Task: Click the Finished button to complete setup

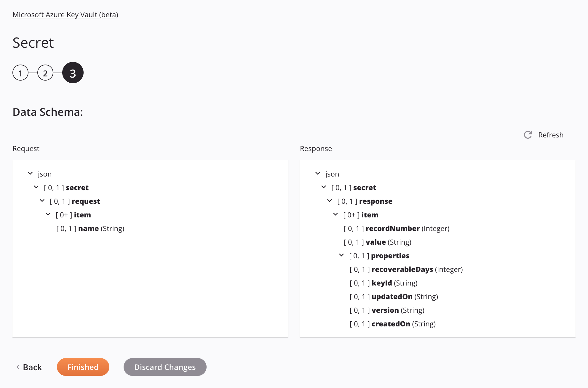Action: tap(83, 367)
